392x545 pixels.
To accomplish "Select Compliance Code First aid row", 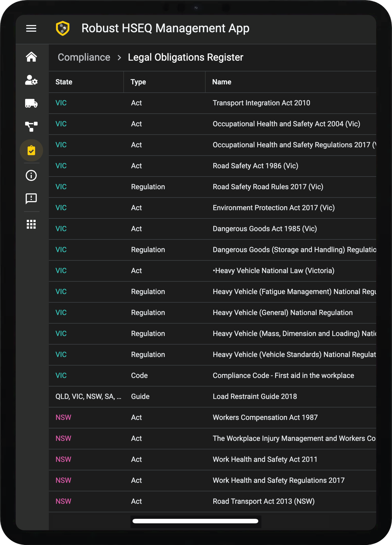I will tap(212, 376).
